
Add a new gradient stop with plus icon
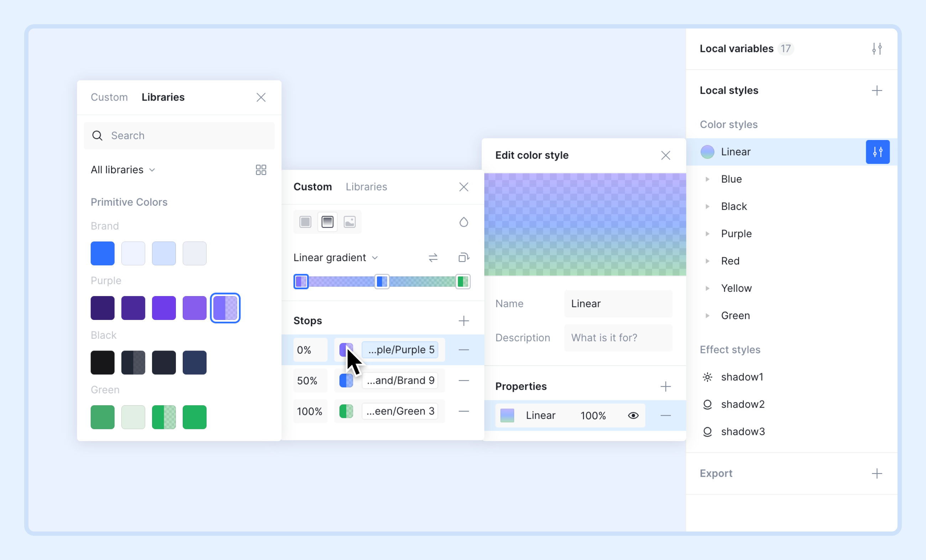464,321
